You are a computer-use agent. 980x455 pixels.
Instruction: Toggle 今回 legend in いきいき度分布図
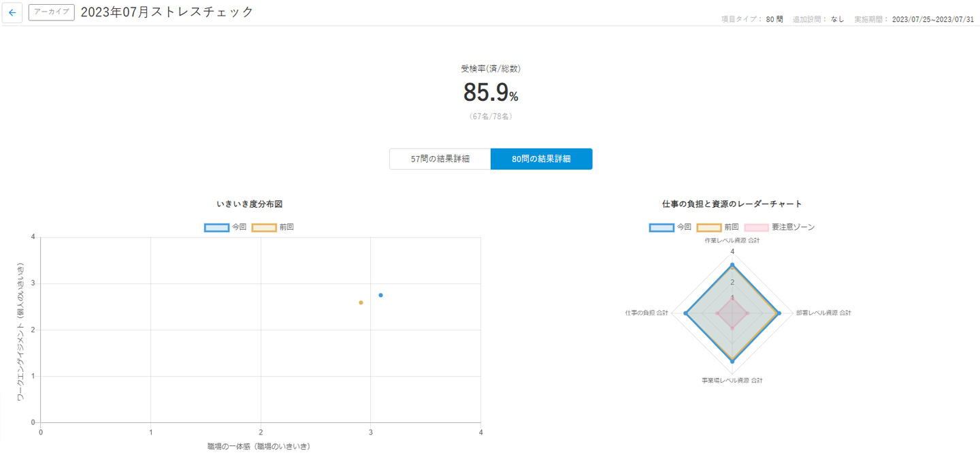tap(225, 227)
